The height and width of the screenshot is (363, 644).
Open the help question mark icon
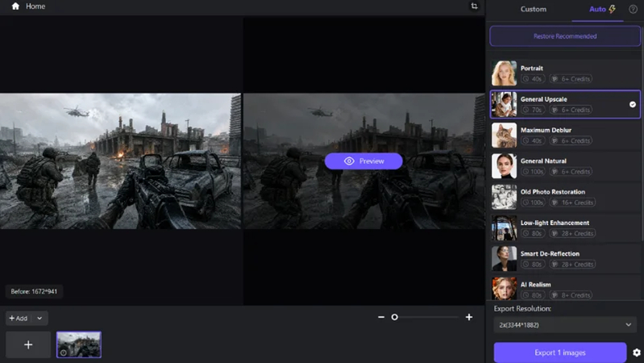pyautogui.click(x=633, y=9)
